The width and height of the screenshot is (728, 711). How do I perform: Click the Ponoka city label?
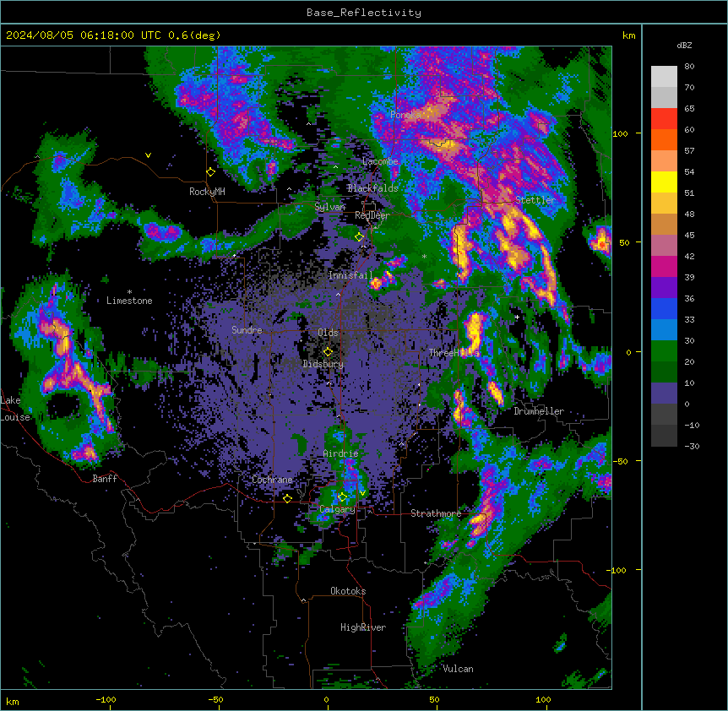tap(405, 114)
